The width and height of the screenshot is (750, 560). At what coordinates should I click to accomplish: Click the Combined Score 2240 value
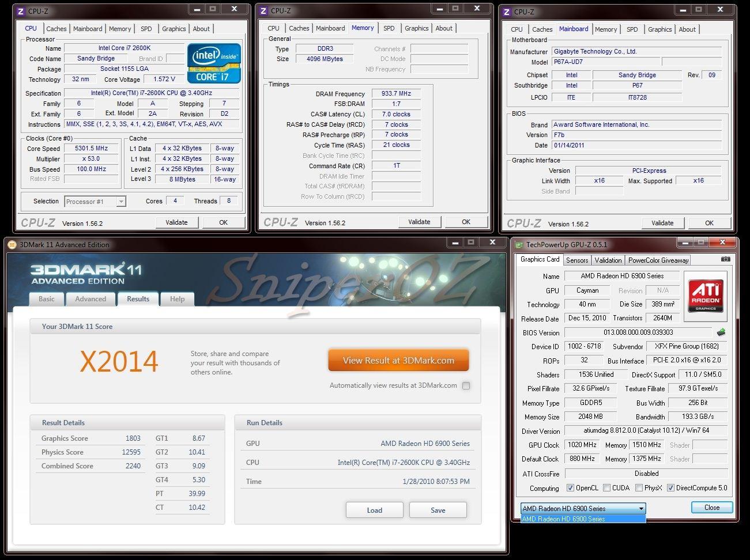pyautogui.click(x=133, y=466)
